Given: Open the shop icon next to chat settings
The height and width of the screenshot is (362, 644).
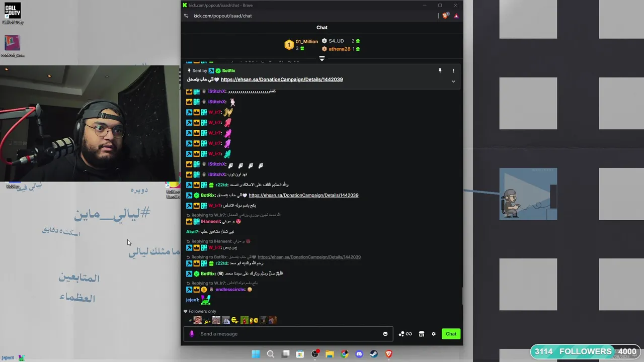Looking at the screenshot, I should pyautogui.click(x=422, y=334).
